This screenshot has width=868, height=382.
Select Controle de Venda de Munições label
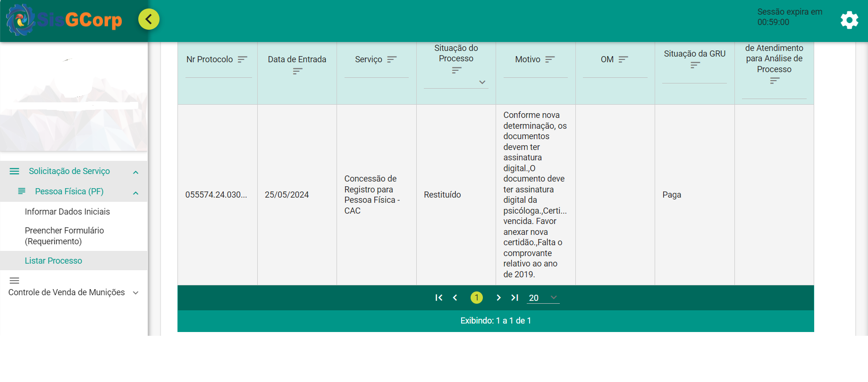pos(67,292)
